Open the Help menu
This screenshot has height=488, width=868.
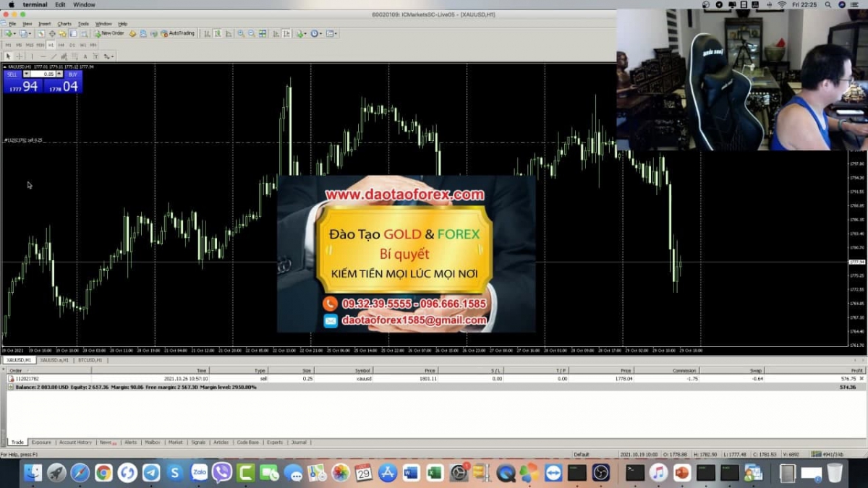[x=122, y=24]
